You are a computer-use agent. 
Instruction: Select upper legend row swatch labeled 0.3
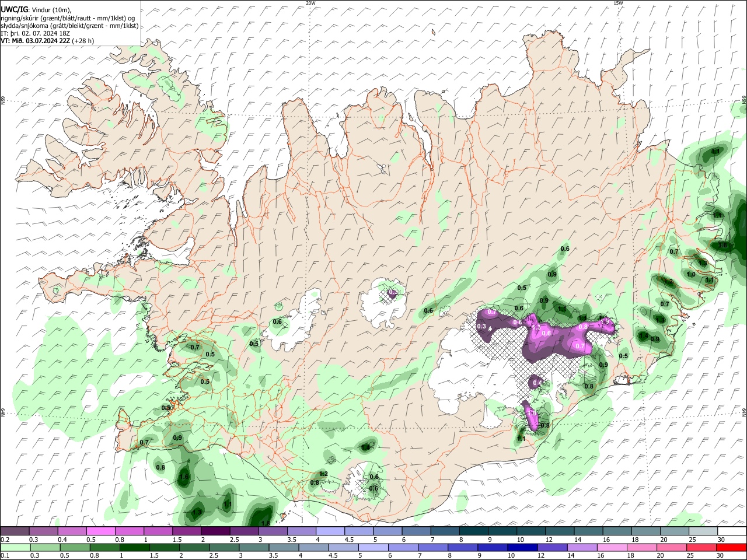click(x=43, y=531)
